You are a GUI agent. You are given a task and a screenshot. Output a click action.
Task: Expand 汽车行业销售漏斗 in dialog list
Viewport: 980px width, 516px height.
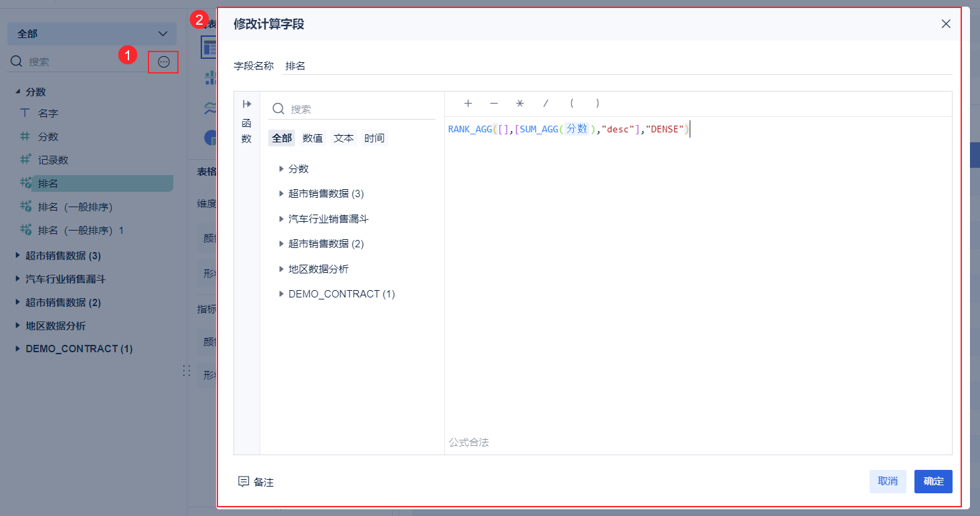click(x=282, y=219)
